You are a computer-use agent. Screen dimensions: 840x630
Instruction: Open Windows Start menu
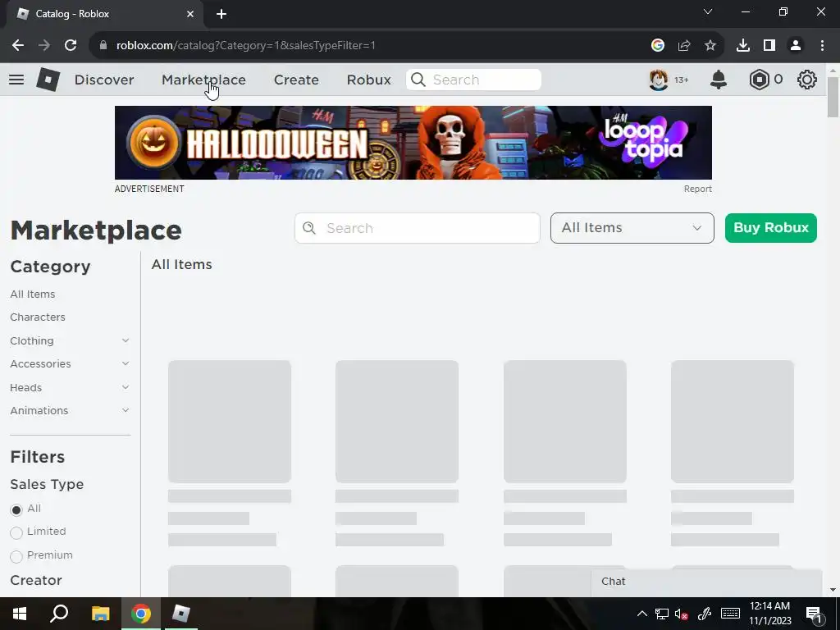point(20,614)
